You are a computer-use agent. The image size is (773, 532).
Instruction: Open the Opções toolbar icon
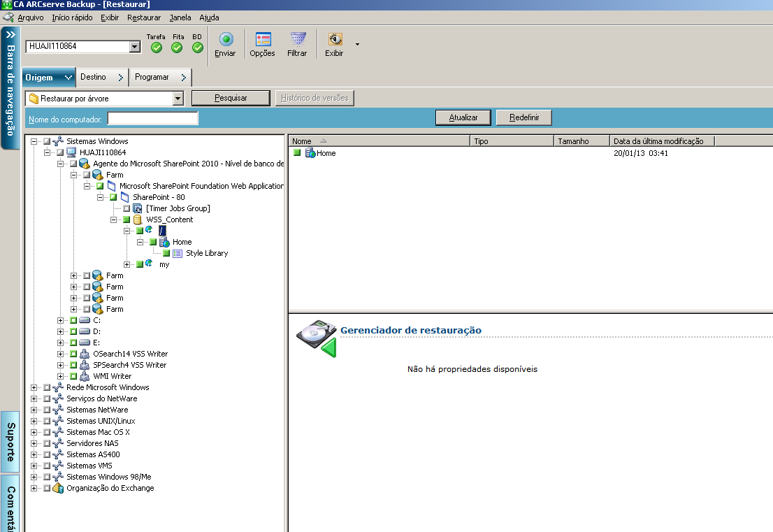[263, 40]
